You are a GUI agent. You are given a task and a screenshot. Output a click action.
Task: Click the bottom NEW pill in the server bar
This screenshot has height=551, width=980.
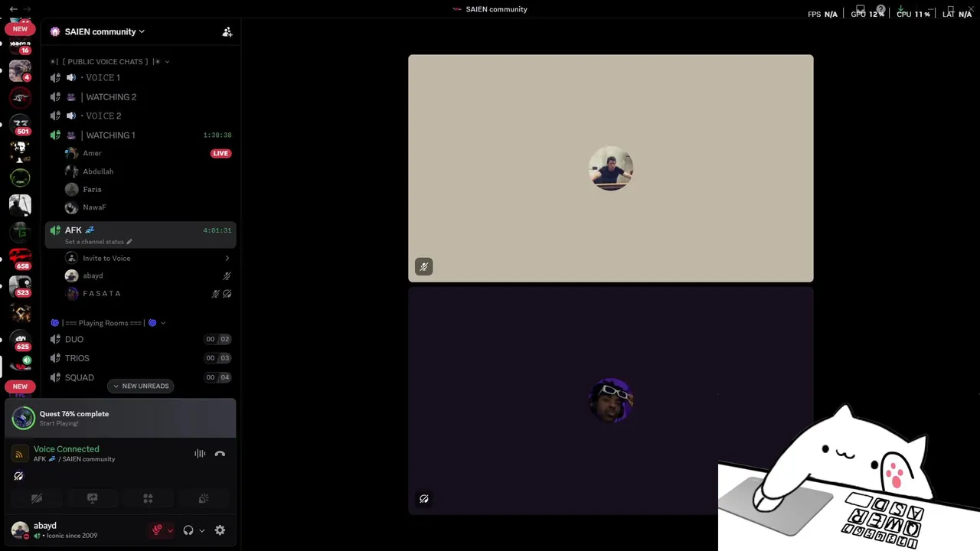pyautogui.click(x=20, y=386)
